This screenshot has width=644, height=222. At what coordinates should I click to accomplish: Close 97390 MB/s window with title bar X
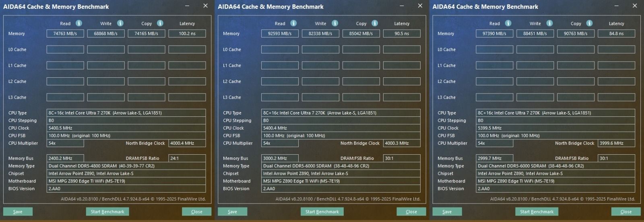(634, 6)
